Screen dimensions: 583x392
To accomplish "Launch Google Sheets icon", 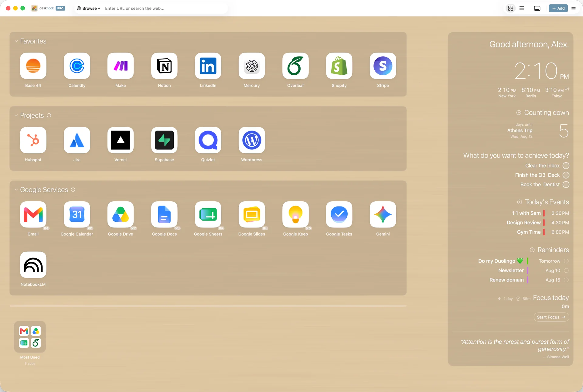I will (208, 214).
